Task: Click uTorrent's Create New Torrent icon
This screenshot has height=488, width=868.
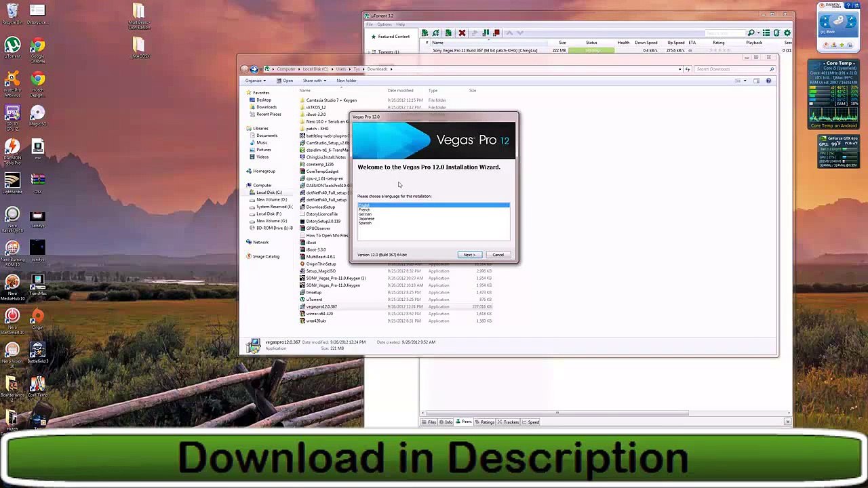Action: 448,33
